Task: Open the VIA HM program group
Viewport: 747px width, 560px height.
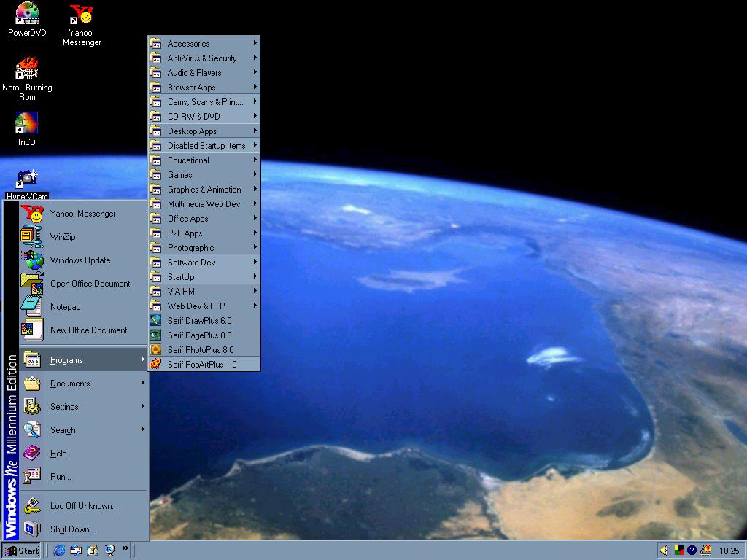Action: pyautogui.click(x=204, y=292)
